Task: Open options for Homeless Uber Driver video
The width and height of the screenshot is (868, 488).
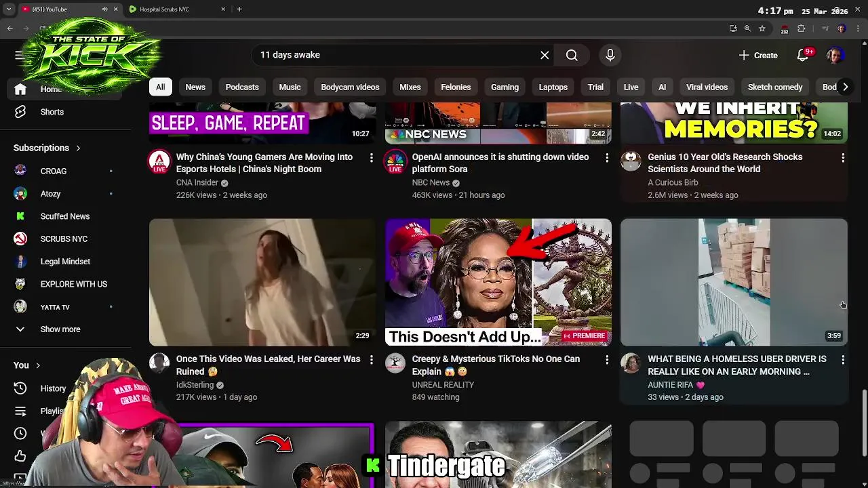Action: coord(843,360)
